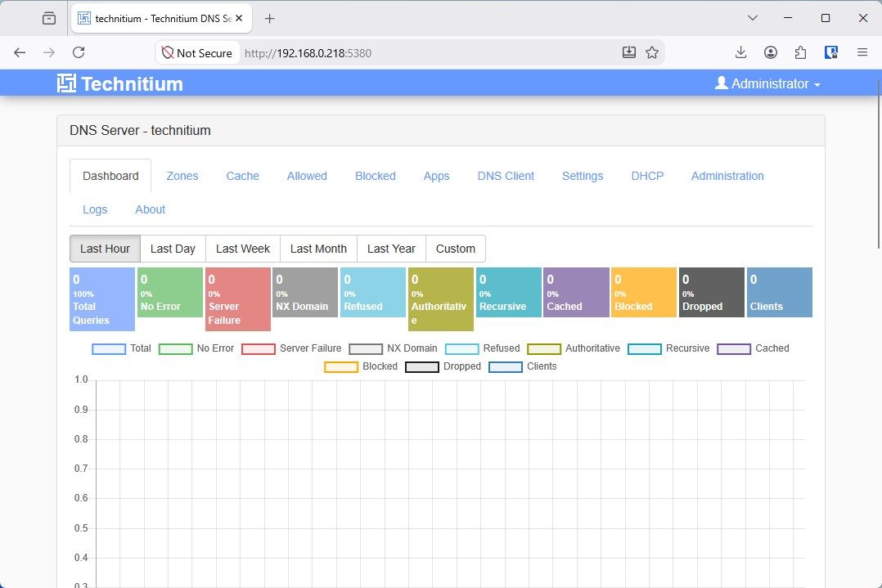Click the Authoritative stats tile

point(441,299)
